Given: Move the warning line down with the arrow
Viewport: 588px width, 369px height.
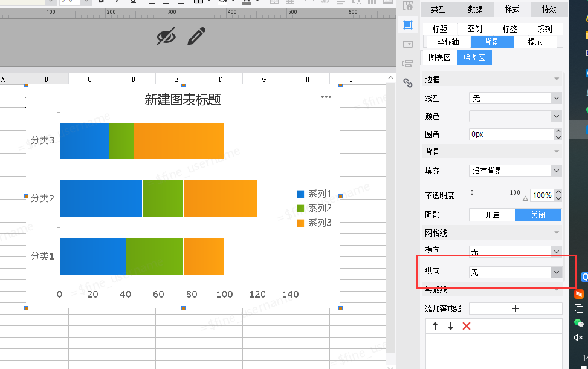Looking at the screenshot, I should pos(450,326).
